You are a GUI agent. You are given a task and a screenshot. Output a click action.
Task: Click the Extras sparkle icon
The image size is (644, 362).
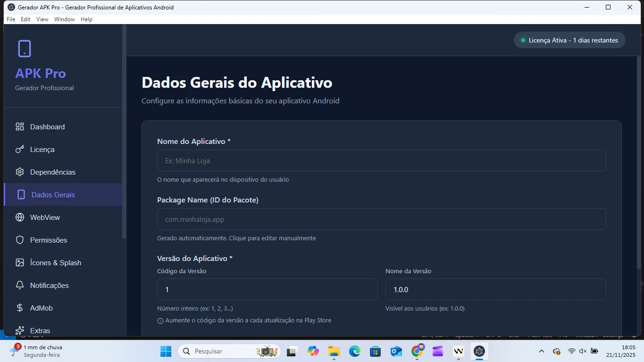pos(20,330)
